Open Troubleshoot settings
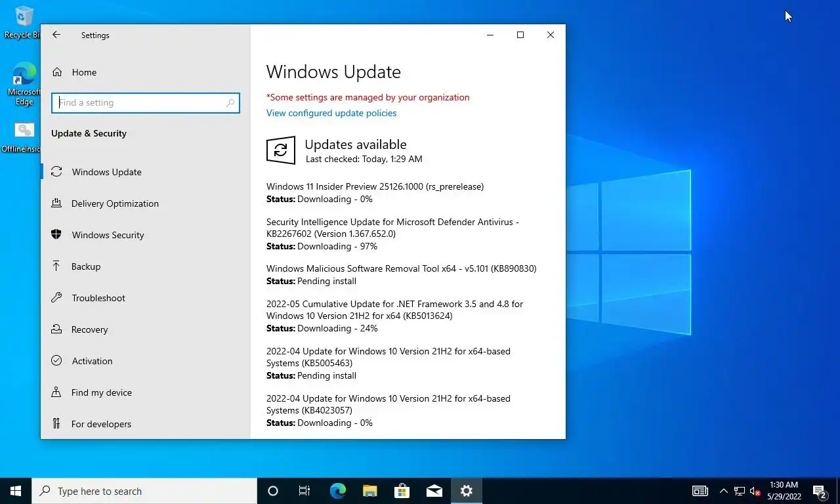Image resolution: width=840 pixels, height=504 pixels. (x=145, y=298)
